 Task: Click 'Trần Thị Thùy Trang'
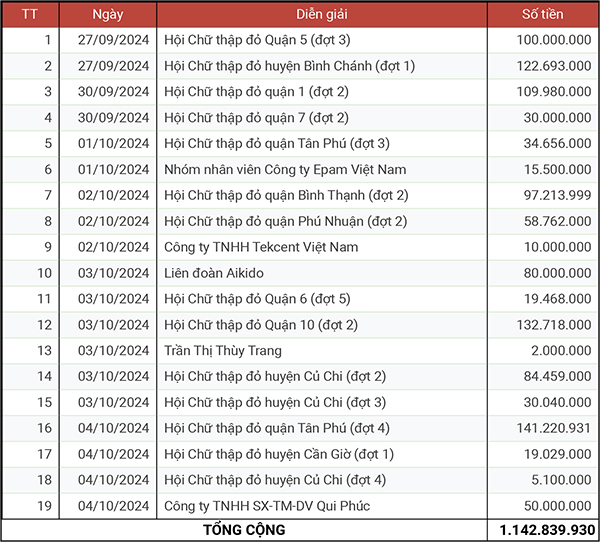pyautogui.click(x=223, y=351)
